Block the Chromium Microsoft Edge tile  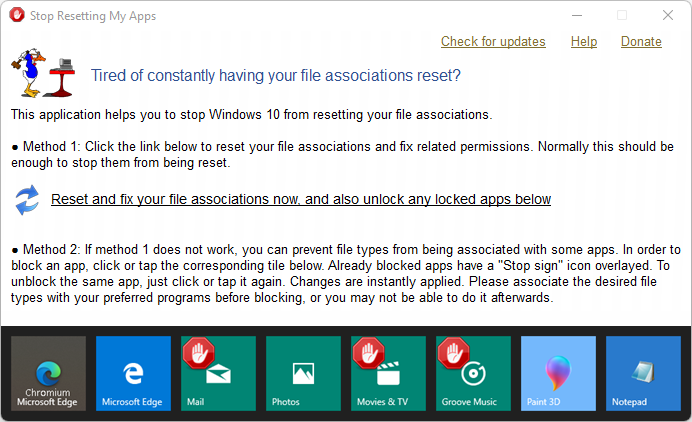(x=49, y=373)
